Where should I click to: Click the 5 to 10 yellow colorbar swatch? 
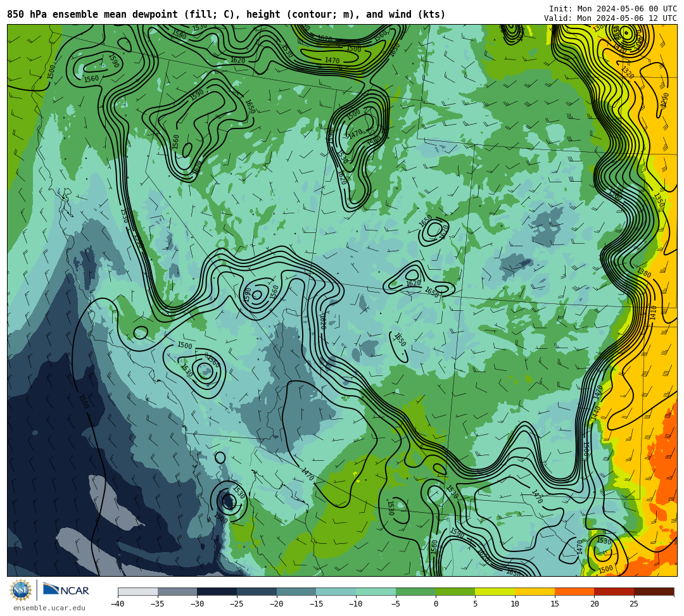(x=495, y=591)
